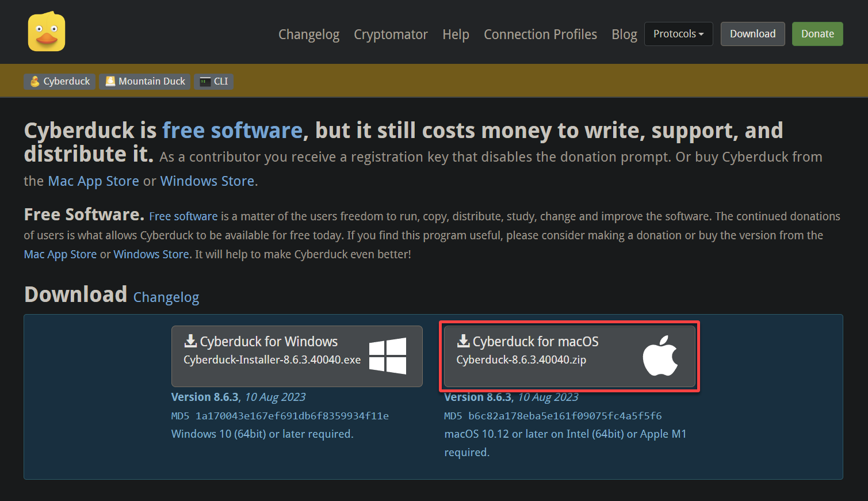Select the CLI tab
The height and width of the screenshot is (501, 868).
click(214, 81)
